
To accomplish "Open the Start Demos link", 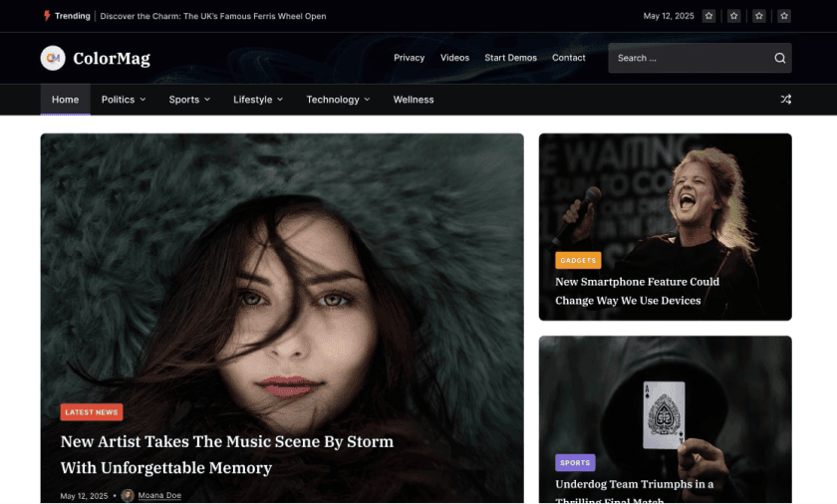I will 510,58.
